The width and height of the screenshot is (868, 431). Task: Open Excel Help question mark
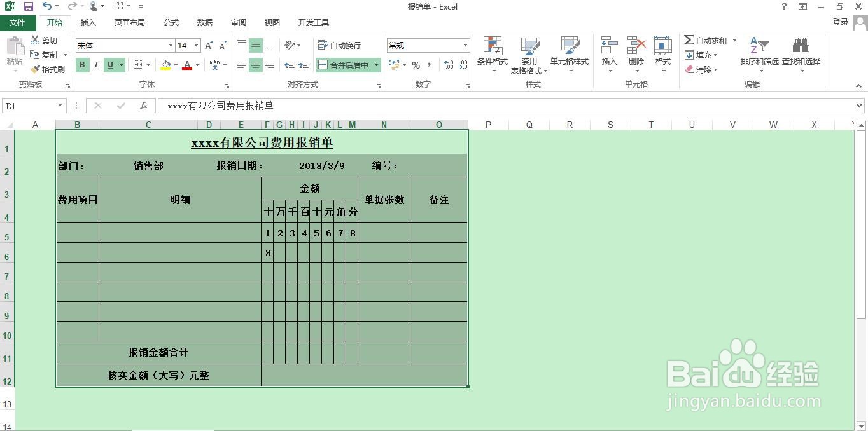784,6
